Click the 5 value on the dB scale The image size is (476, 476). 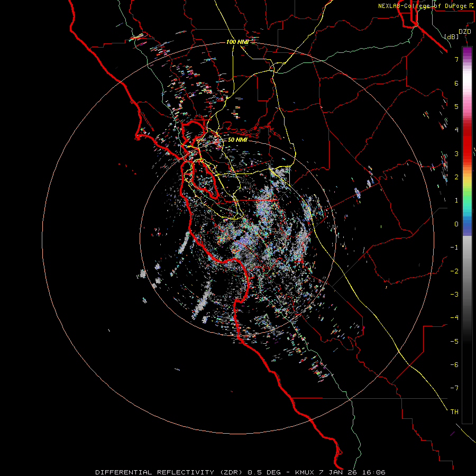(x=456, y=106)
